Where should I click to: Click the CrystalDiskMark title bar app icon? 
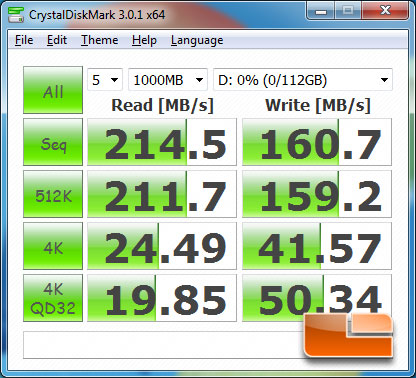pyautogui.click(x=16, y=14)
